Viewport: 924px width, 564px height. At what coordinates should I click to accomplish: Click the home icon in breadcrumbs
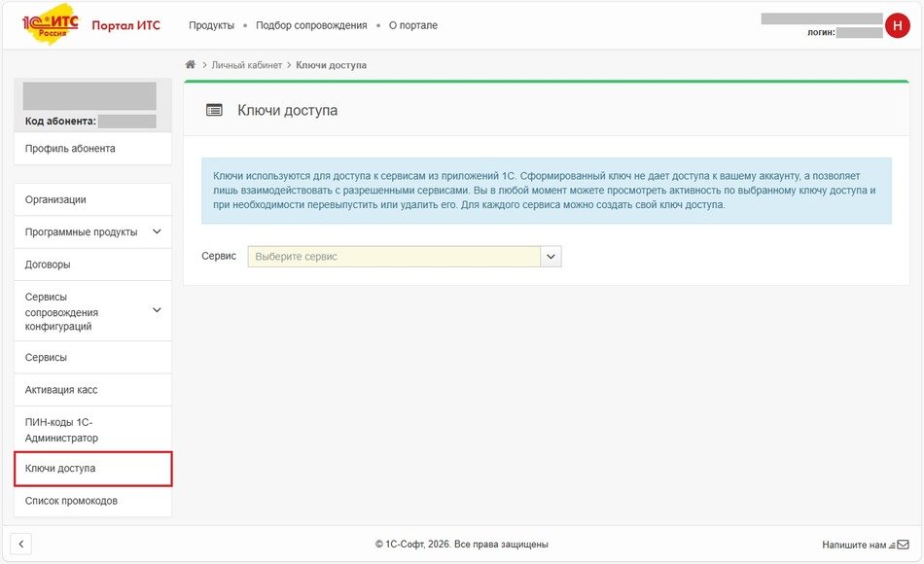[x=191, y=65]
